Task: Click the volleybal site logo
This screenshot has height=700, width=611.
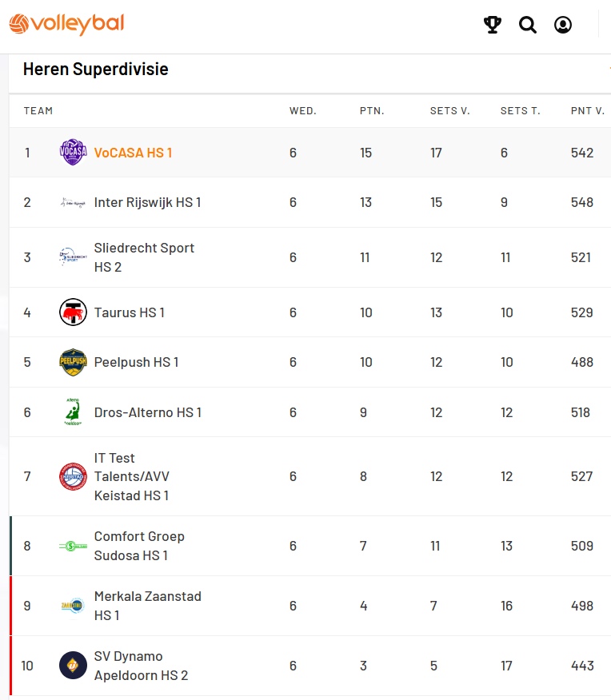Action: point(66,24)
